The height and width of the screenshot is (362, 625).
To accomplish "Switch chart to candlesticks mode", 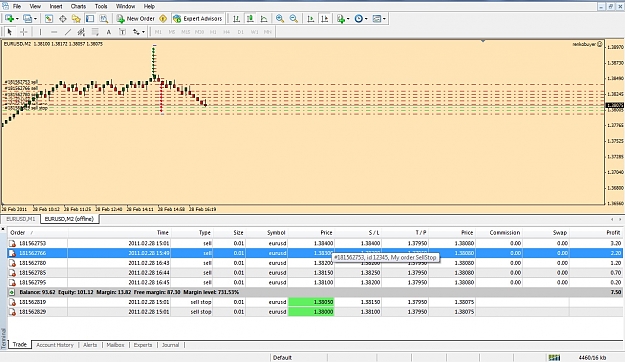I will point(250,19).
